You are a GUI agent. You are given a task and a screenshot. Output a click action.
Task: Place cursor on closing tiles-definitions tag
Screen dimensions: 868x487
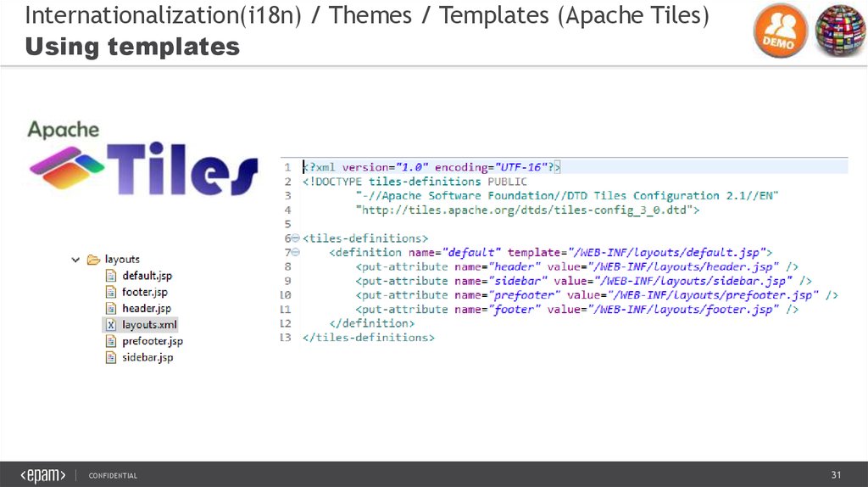pyautogui.click(x=369, y=338)
